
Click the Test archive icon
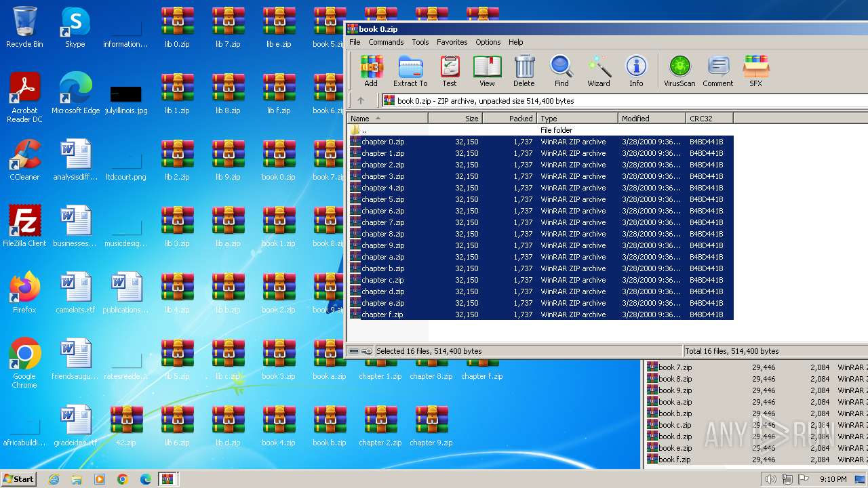pyautogui.click(x=450, y=71)
